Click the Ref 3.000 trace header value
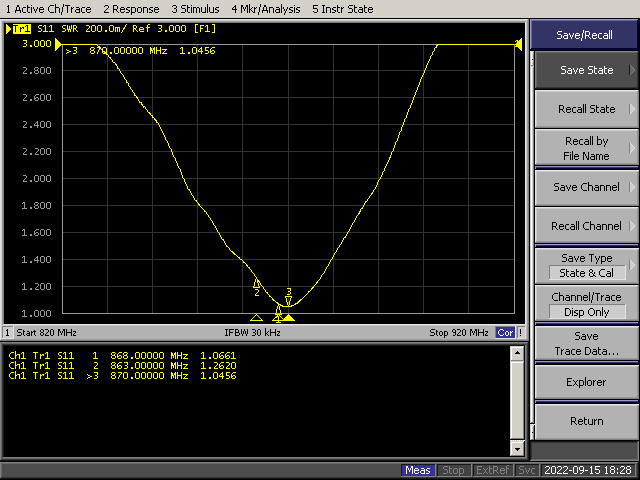The width and height of the screenshot is (640, 480). 159,29
